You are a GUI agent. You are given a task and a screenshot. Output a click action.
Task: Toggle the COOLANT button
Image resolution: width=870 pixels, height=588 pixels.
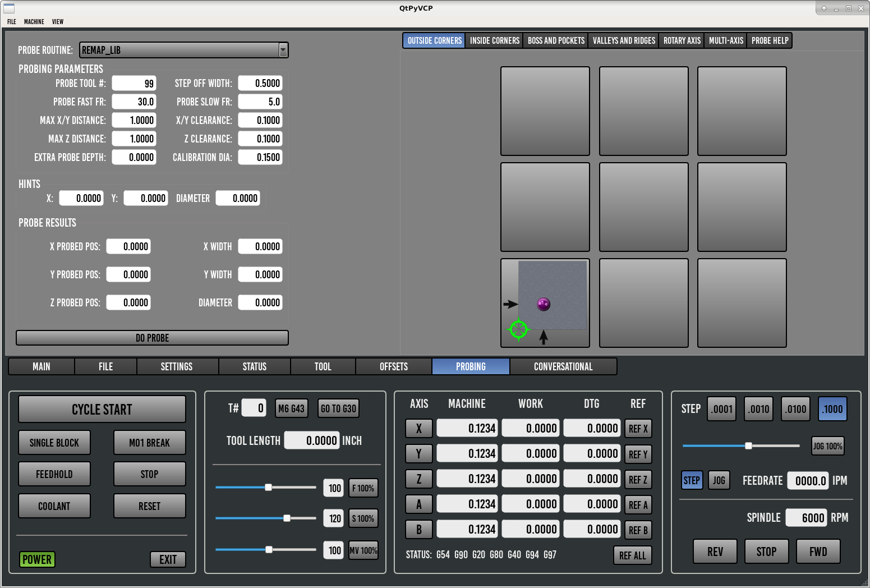click(54, 506)
